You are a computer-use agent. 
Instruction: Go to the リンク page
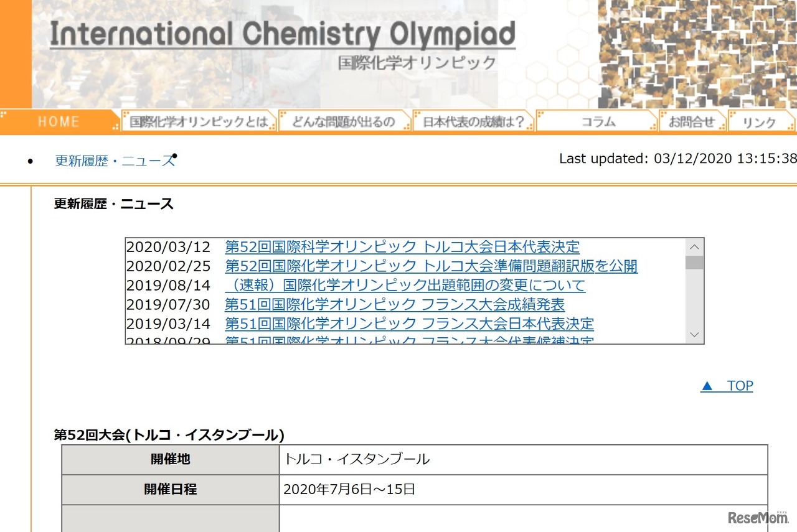[761, 121]
